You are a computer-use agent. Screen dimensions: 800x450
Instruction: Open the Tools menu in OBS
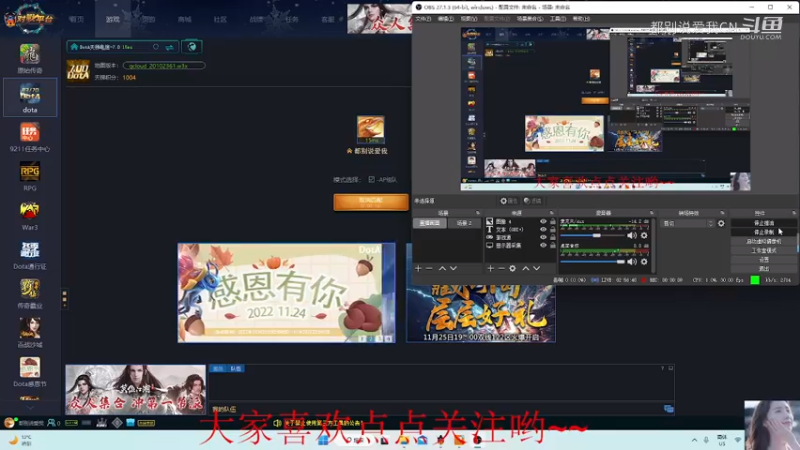tap(558, 19)
